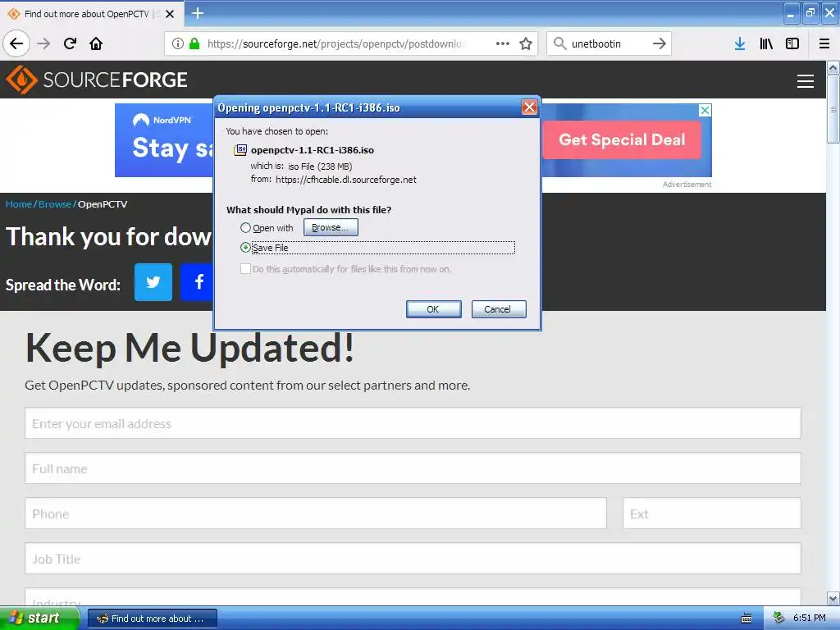
Task: Open the Windows Start menu
Action: pos(39,619)
